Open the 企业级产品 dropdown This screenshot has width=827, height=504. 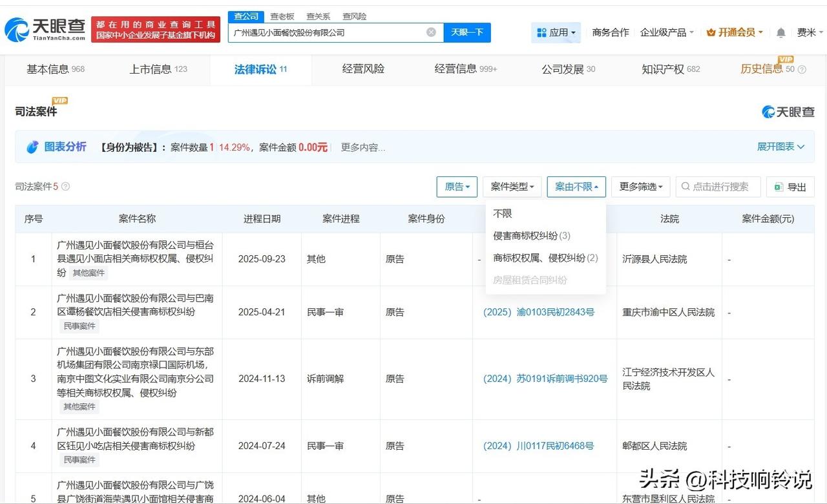[x=667, y=32]
